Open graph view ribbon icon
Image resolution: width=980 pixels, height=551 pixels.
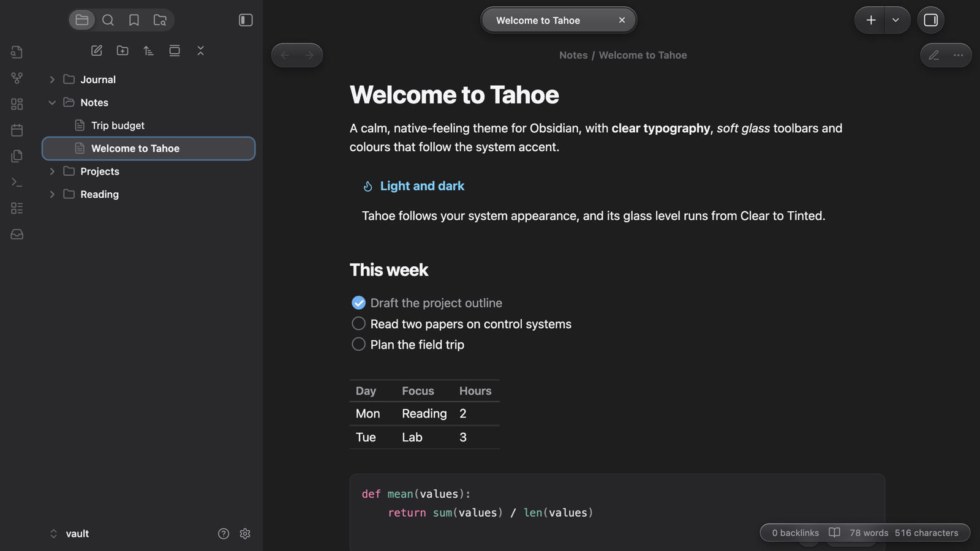point(17,78)
